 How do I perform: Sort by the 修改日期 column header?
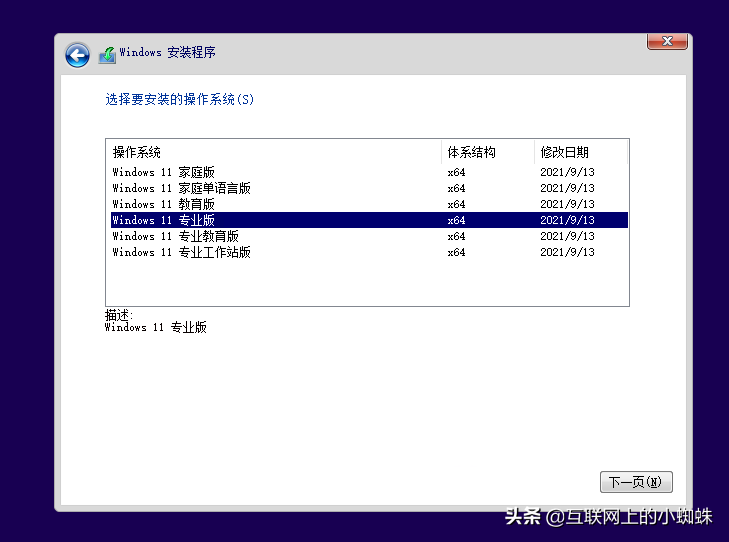pyautogui.click(x=565, y=152)
